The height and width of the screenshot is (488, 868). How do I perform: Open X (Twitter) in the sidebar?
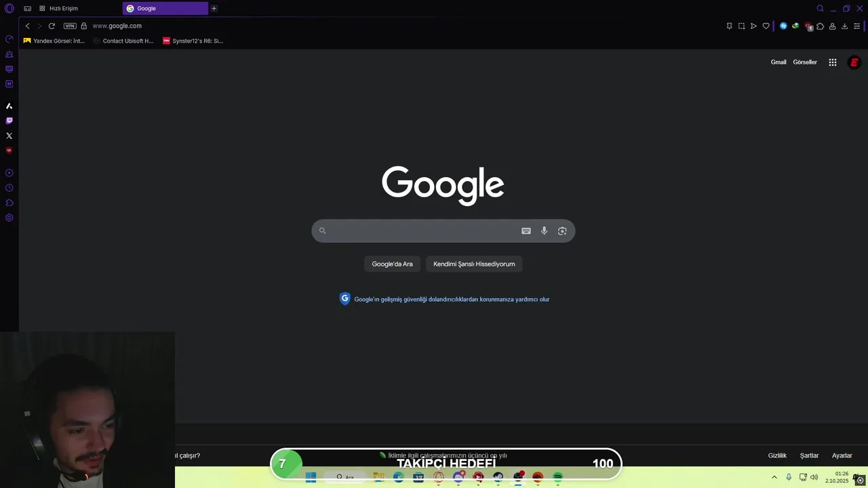tap(9, 136)
